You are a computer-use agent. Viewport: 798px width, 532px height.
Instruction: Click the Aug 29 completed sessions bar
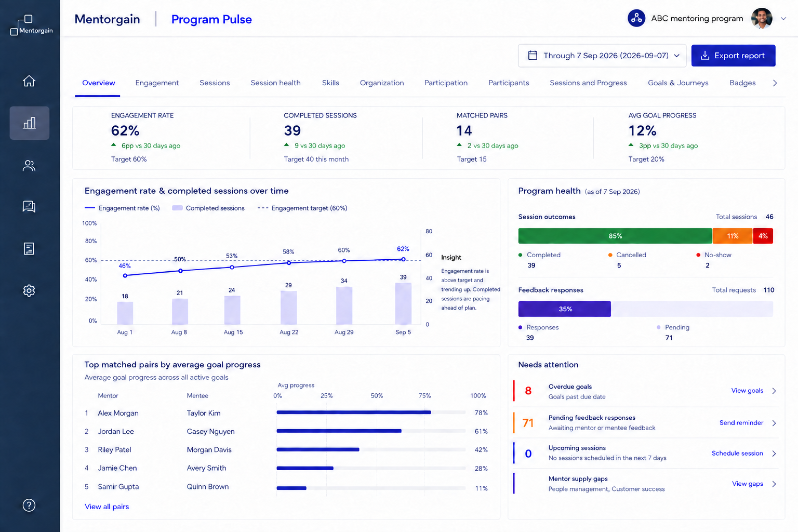coord(344,305)
